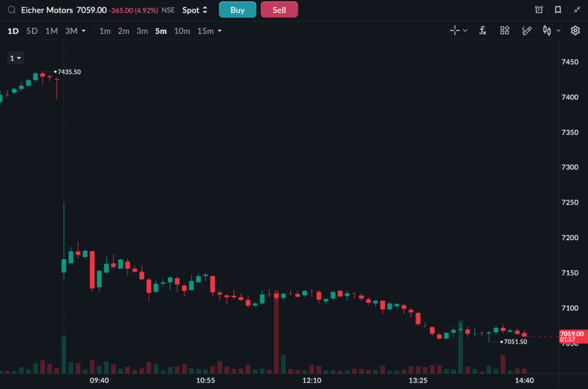Screen dimensions: 588x389
Task: Select the 3m candle interval
Action: (142, 31)
